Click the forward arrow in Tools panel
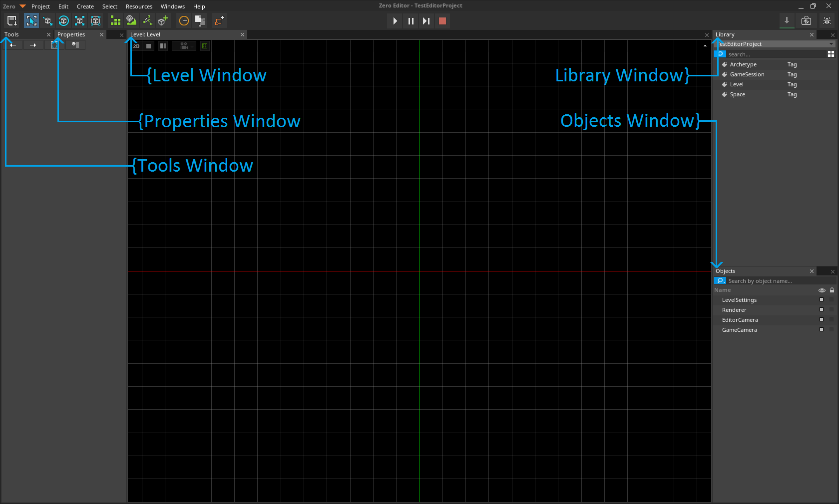839x504 pixels. [33, 45]
